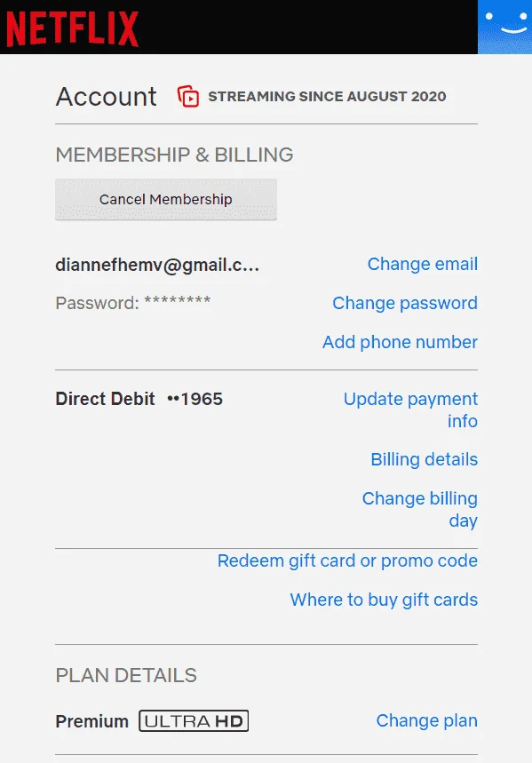Open Change billing day
This screenshot has height=763, width=532.
tap(420, 509)
